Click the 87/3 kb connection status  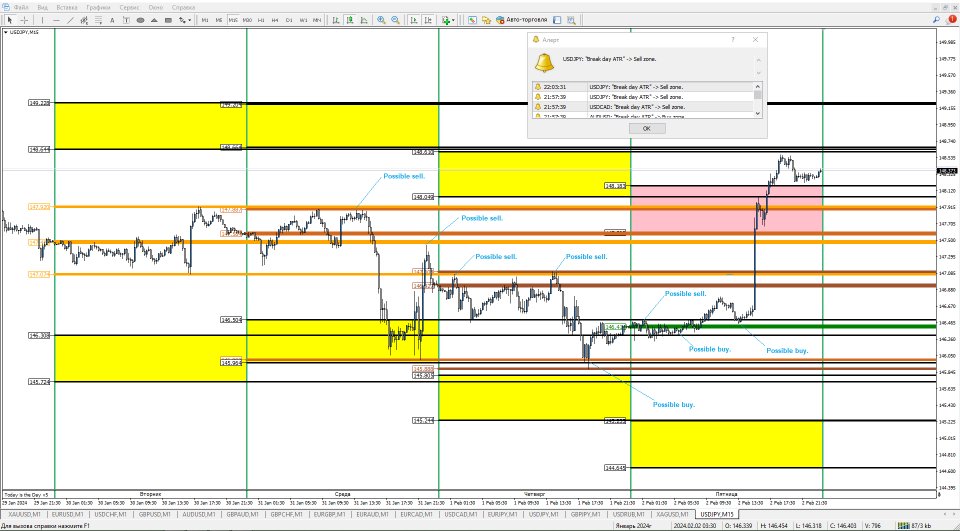[917, 525]
